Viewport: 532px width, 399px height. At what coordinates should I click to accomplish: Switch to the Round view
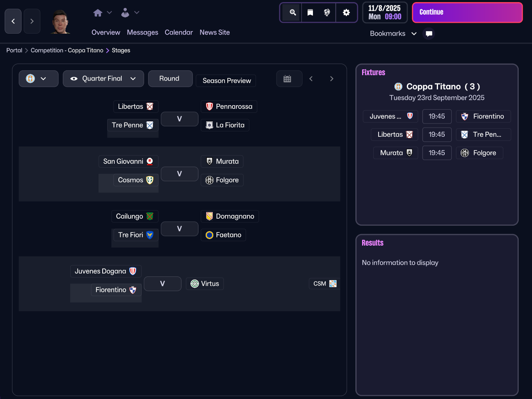pyautogui.click(x=170, y=79)
